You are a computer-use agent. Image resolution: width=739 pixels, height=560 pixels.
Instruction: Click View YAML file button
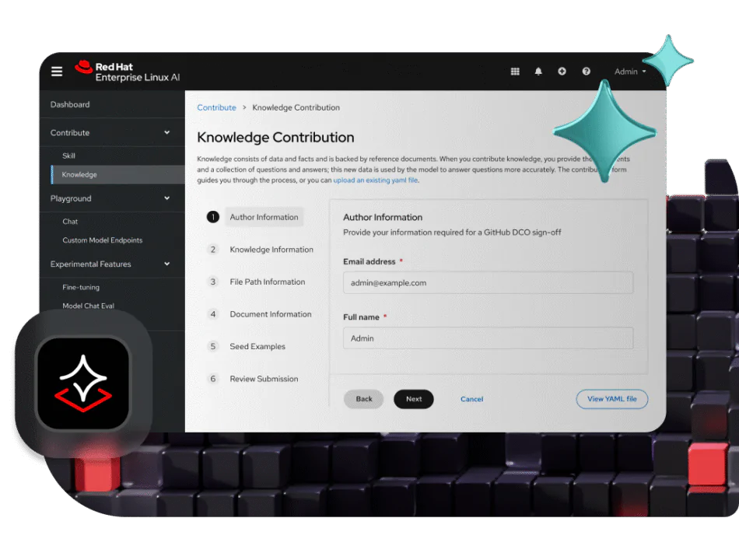[611, 399]
